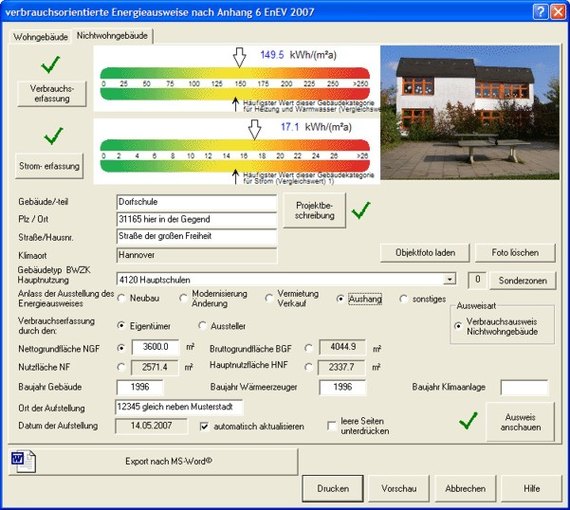Click the white arrow marker at 149.5 kWh

pyautogui.click(x=239, y=57)
